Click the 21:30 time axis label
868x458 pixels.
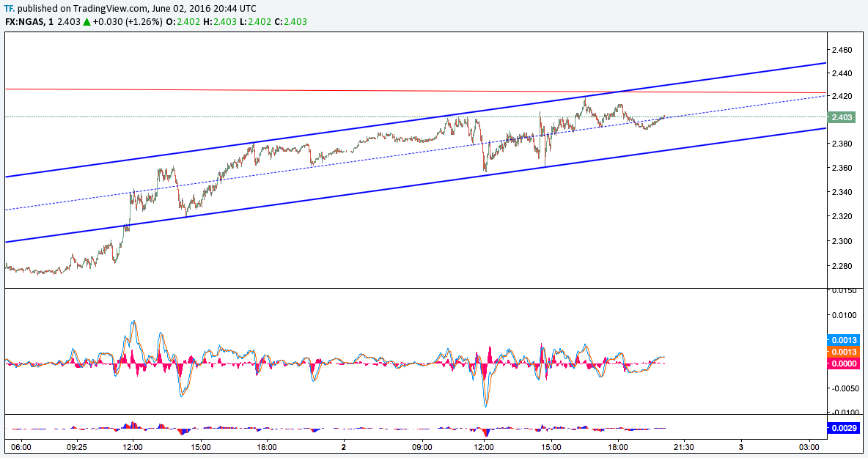(x=684, y=447)
